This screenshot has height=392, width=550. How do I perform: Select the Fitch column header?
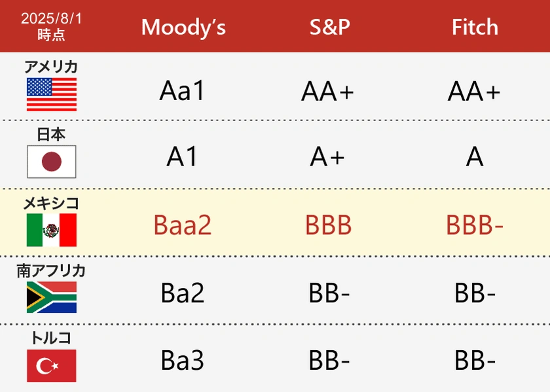click(x=475, y=27)
